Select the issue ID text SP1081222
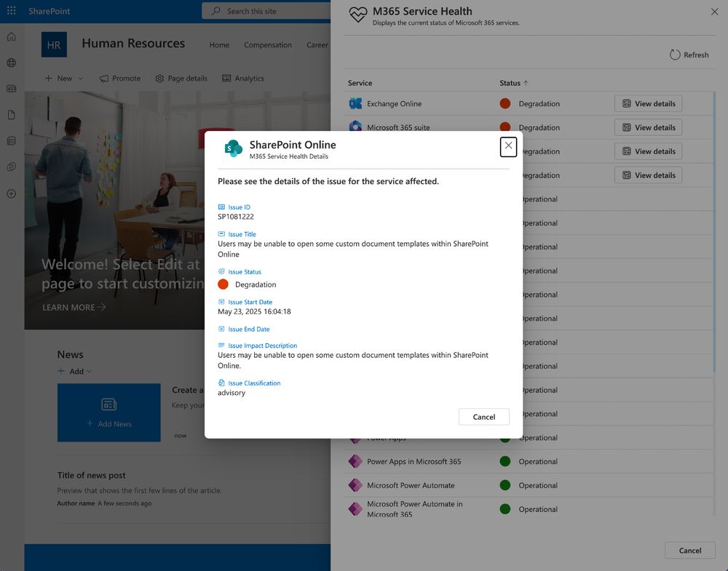The image size is (728, 571). pyautogui.click(x=236, y=217)
